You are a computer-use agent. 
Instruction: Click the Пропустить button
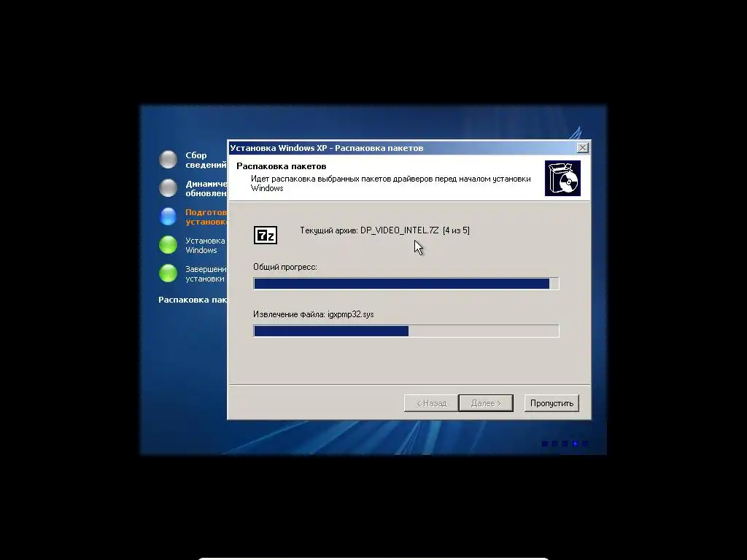pyautogui.click(x=551, y=402)
